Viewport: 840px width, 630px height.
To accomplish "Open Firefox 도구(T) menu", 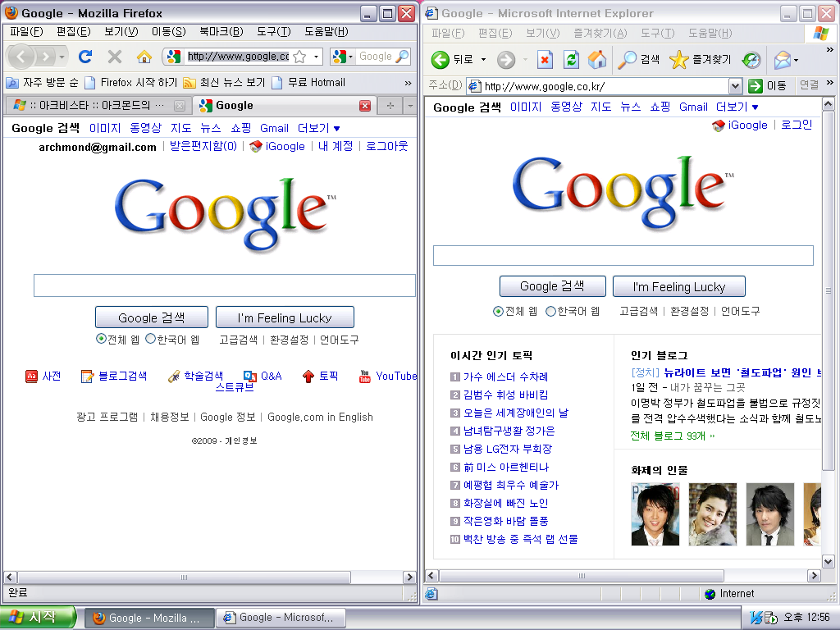I will click(273, 32).
